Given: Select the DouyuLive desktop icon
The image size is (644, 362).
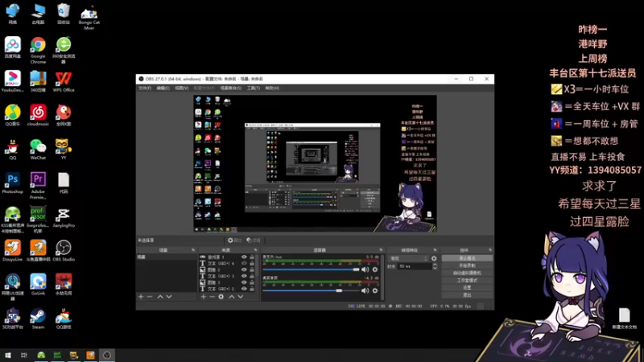Looking at the screenshot, I should 12,251.
